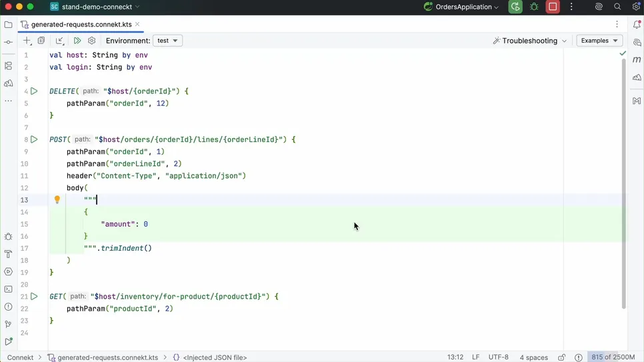644x362 pixels.
Task: Open the Structure tool window icon
Action: (8, 66)
